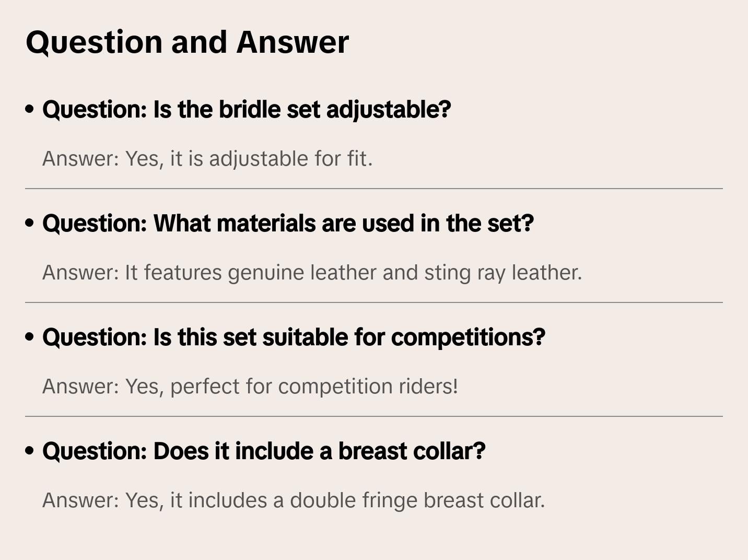Click the divider line below the leather answer

(x=374, y=302)
